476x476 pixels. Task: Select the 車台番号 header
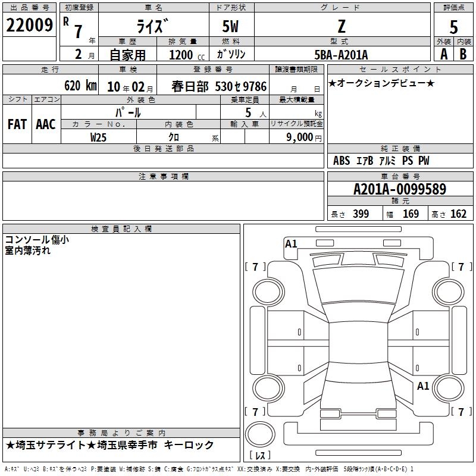pyautogui.click(x=400, y=176)
